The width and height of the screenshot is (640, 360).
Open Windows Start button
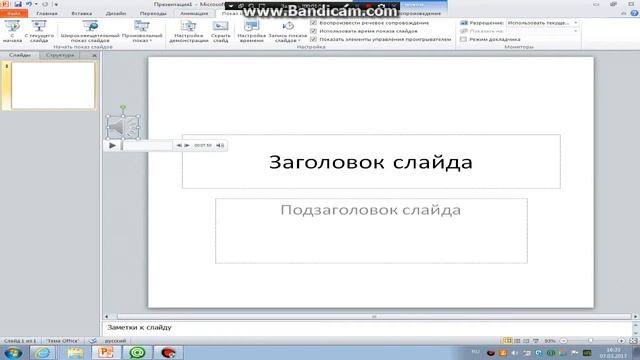13,352
